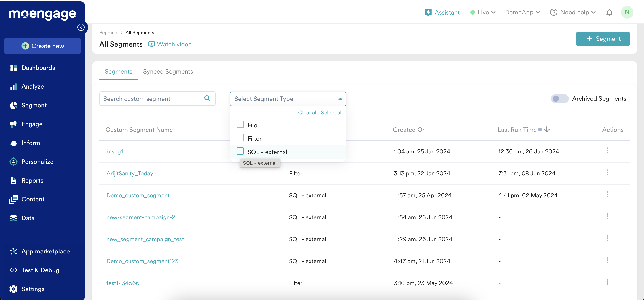The height and width of the screenshot is (300, 644).
Task: Click the notifications bell icon
Action: 609,12
